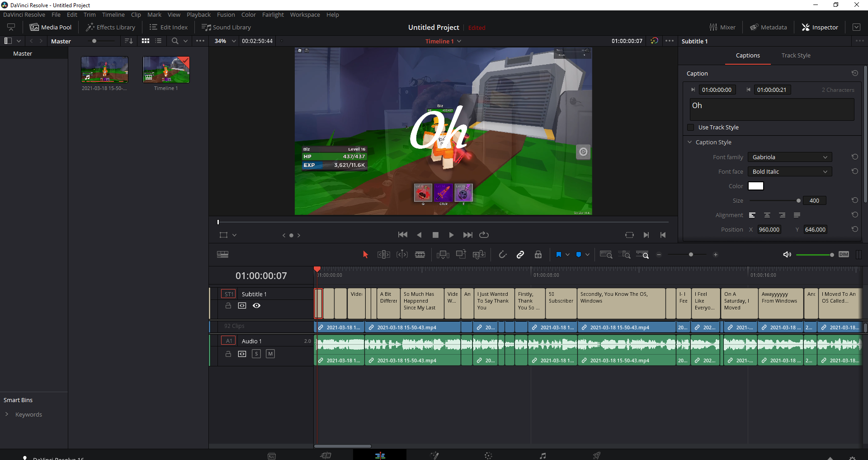
Task: Play the timeline in reverse
Action: click(419, 235)
